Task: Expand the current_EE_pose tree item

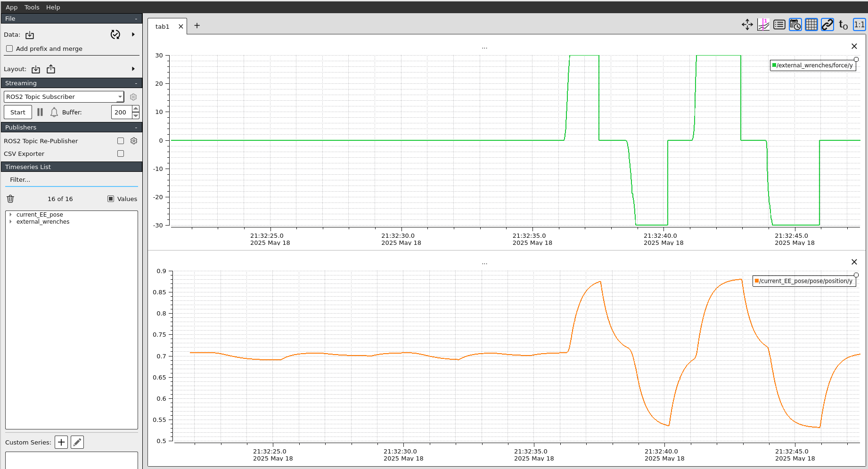Action: 10,215
